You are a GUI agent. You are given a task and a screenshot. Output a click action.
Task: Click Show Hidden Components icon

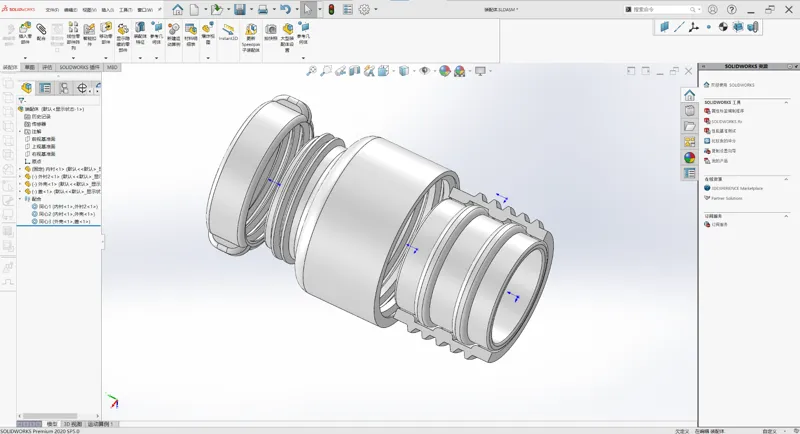point(123,37)
